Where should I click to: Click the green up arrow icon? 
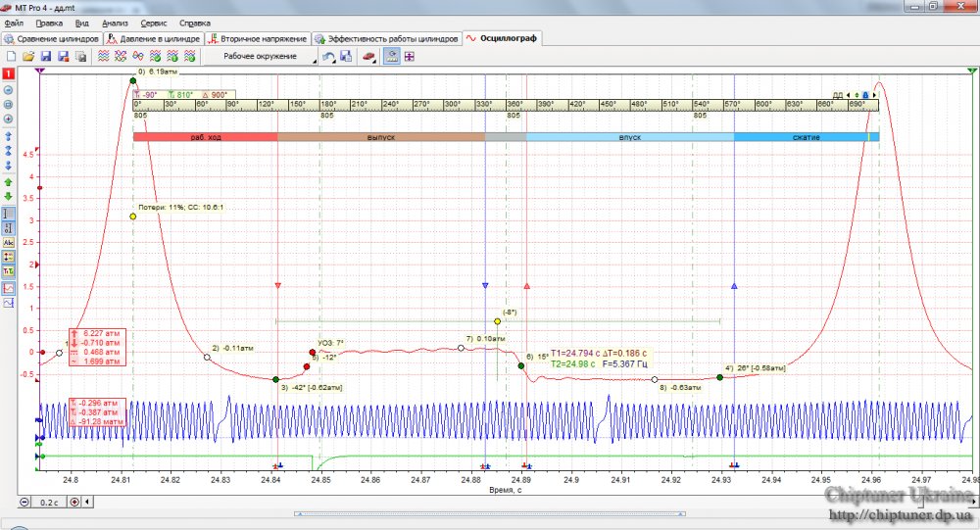9,182
